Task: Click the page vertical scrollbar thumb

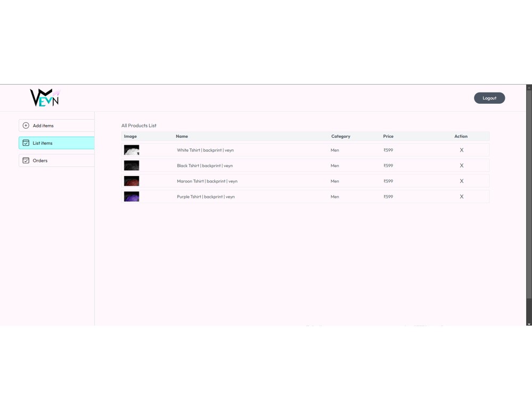Action: pos(529,194)
